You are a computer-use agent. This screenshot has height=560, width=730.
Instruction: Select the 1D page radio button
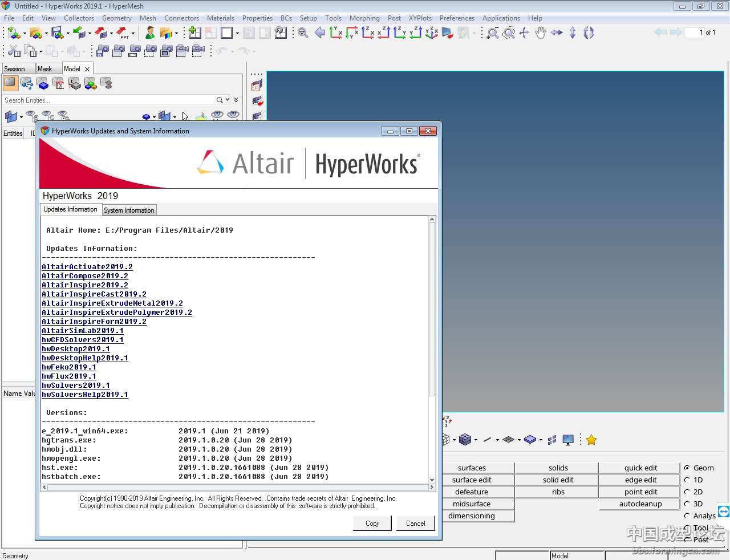(x=687, y=480)
